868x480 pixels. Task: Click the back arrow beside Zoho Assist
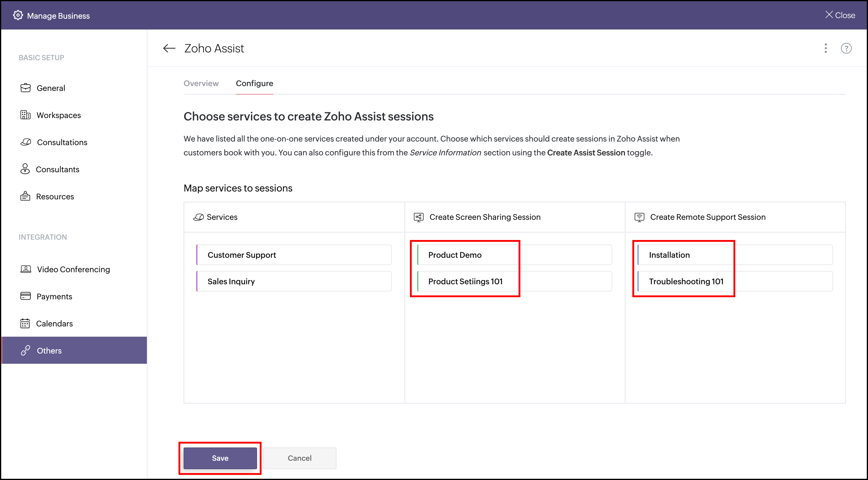coord(169,48)
